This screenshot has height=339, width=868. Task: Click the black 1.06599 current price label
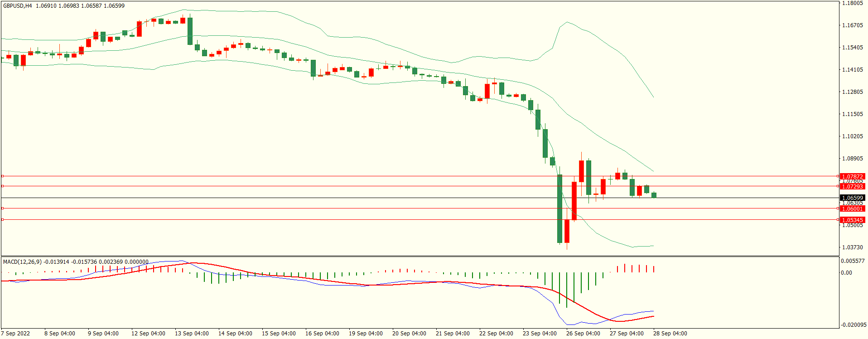[852, 198]
